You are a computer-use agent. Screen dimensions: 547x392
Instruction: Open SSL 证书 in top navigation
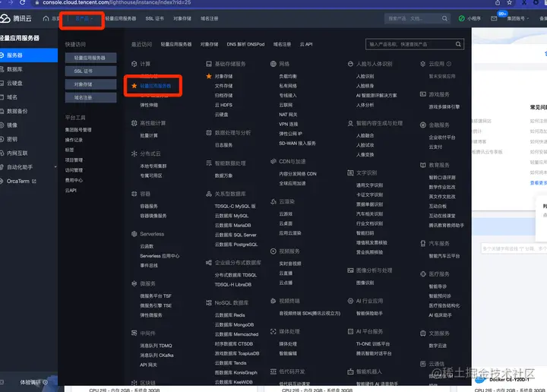point(154,18)
